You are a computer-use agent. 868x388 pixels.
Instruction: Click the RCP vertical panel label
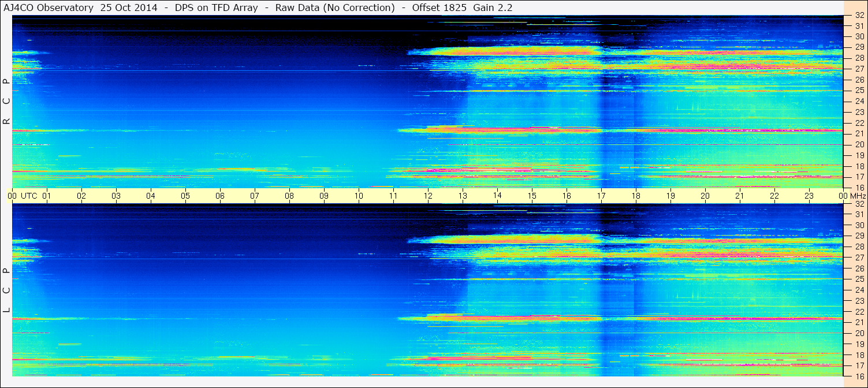6,102
